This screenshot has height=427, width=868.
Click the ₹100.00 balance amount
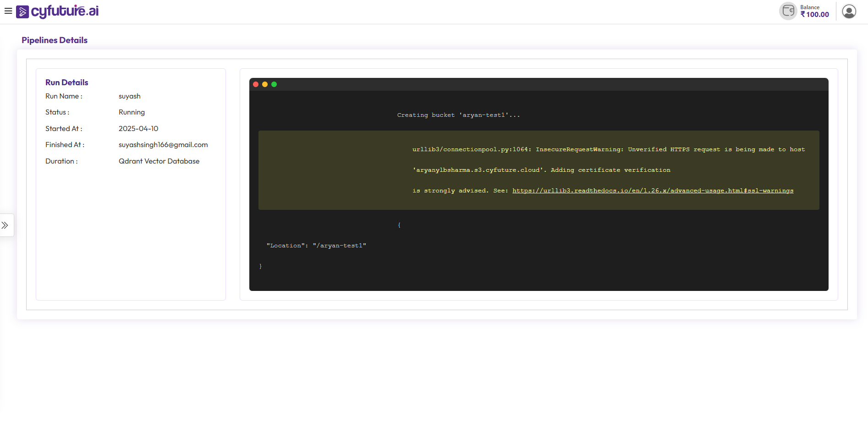click(x=815, y=15)
